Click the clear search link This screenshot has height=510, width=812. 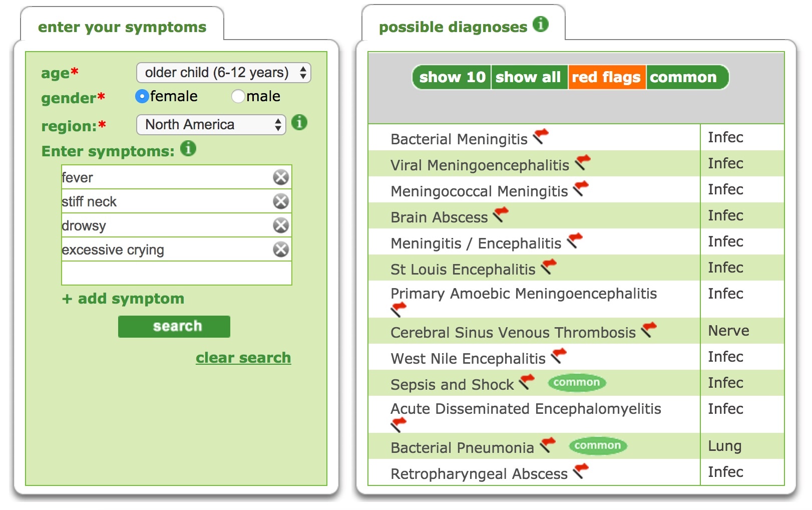[x=243, y=357]
